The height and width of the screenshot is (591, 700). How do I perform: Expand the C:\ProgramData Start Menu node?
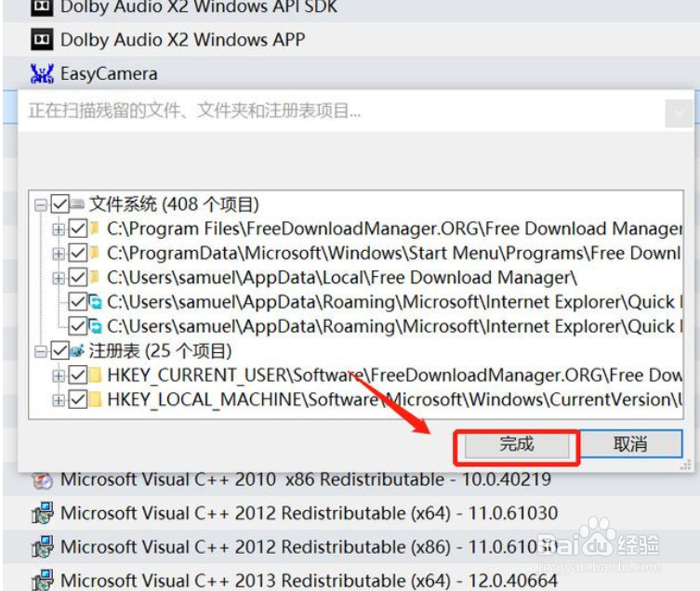[58, 254]
